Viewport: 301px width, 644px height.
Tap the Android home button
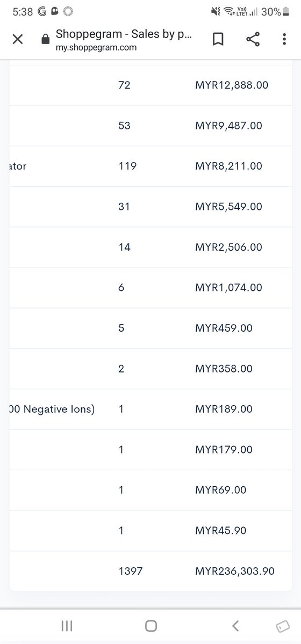pos(151,626)
